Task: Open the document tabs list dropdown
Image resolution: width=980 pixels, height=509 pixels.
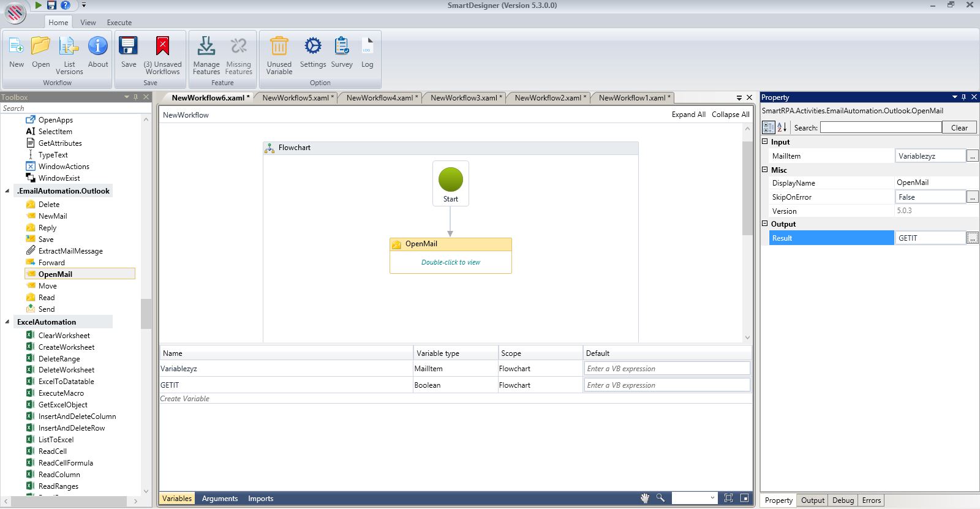Action: pos(739,97)
